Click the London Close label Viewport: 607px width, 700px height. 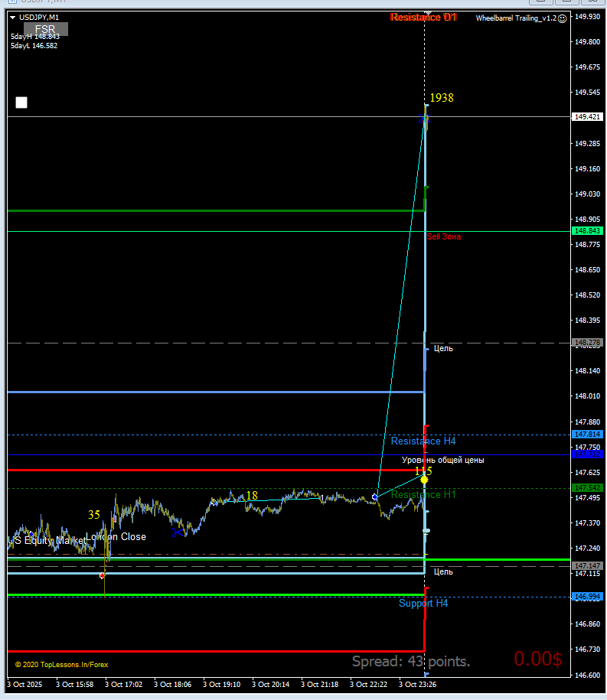point(116,536)
